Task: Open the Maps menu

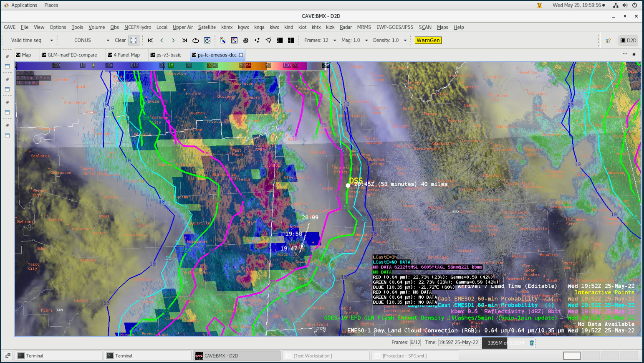Action: click(x=442, y=27)
